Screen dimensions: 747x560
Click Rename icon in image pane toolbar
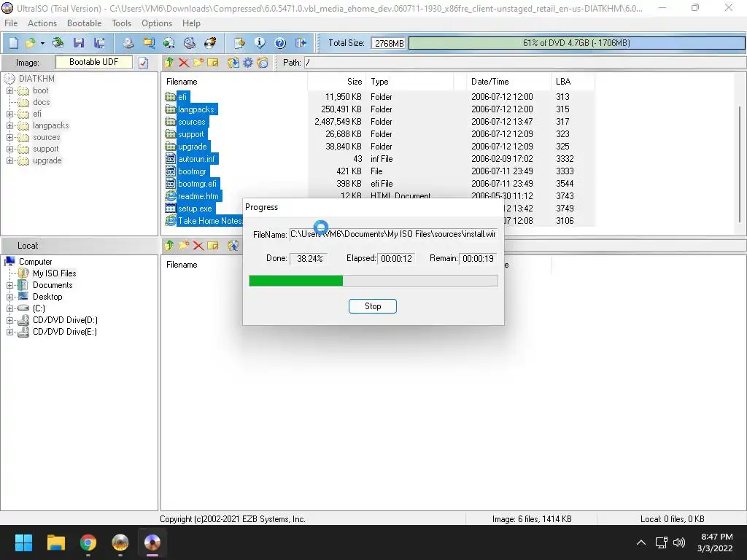[213, 63]
